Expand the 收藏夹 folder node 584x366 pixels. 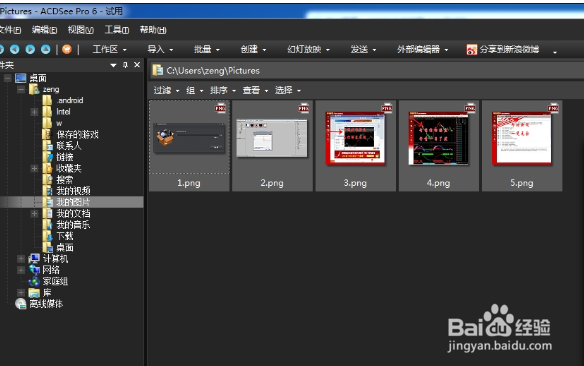[34, 168]
